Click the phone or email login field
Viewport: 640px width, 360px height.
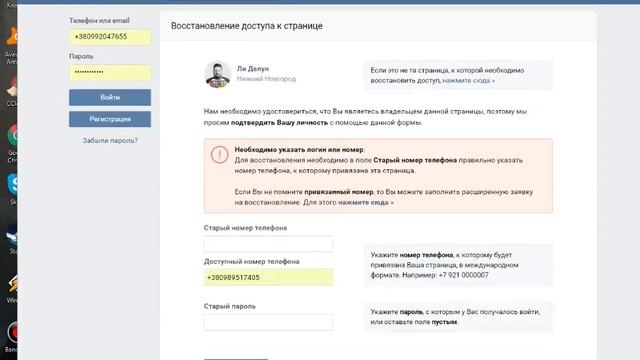click(x=110, y=37)
